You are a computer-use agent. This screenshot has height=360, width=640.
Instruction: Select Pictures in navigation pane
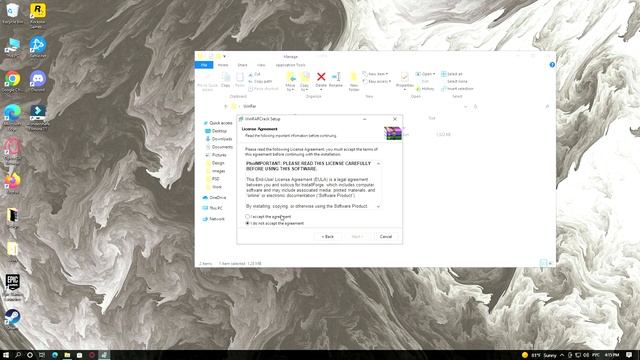point(216,155)
